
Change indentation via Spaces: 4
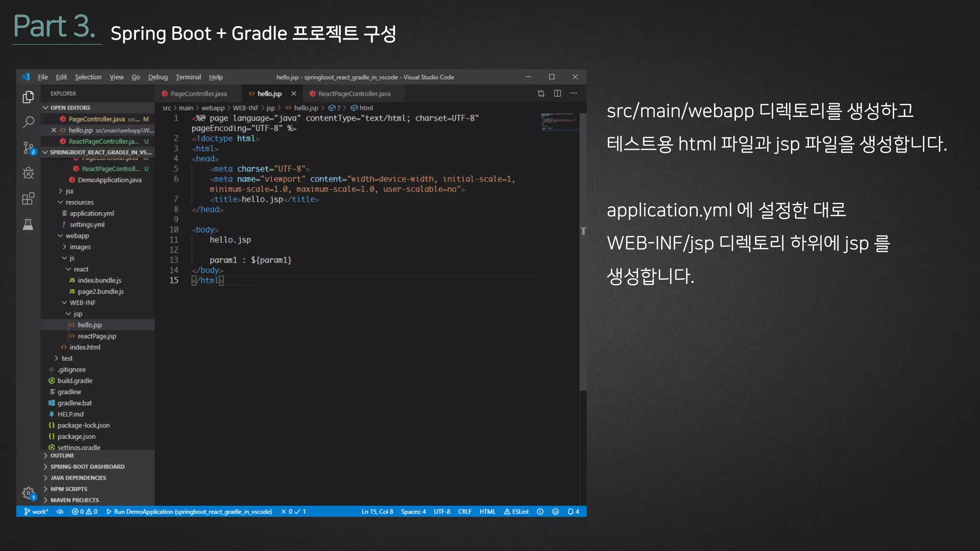pos(413,512)
